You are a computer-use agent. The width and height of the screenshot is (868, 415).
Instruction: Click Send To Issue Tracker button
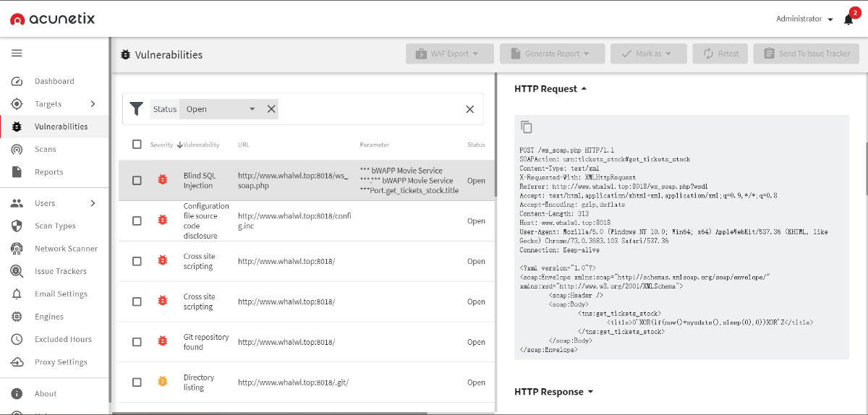coord(806,54)
